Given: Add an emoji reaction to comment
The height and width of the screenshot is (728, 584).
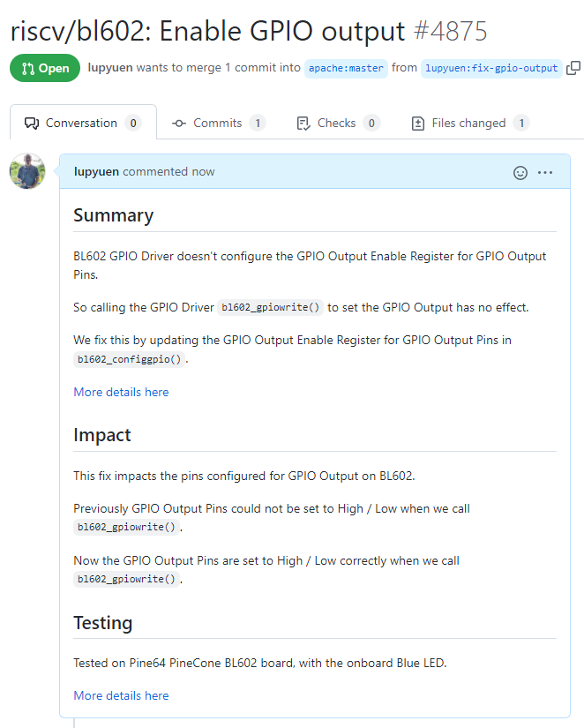Looking at the screenshot, I should (x=520, y=172).
